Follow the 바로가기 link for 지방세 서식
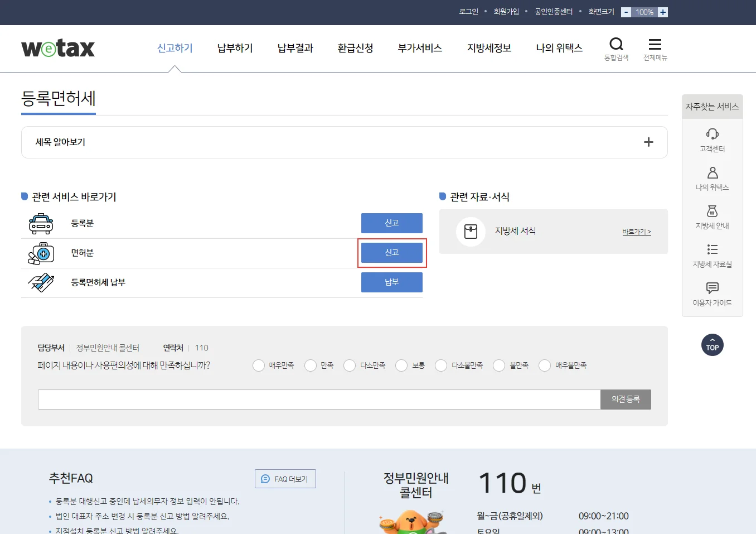Viewport: 756px width, 534px height. tap(637, 232)
